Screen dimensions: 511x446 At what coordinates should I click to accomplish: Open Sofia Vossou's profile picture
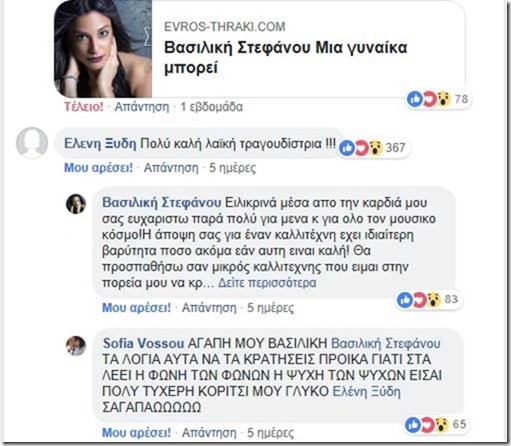[x=76, y=346]
